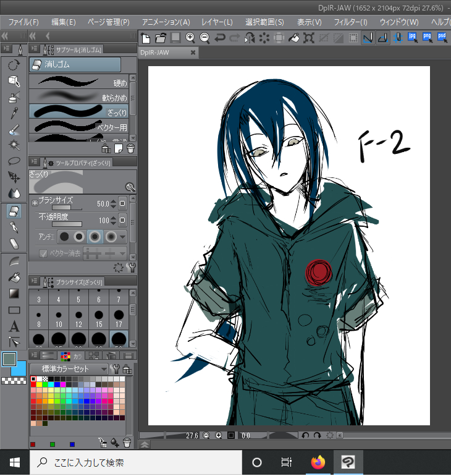Collapse the toolbox with double chevron
The height and width of the screenshot is (476, 451).
tap(4, 36)
